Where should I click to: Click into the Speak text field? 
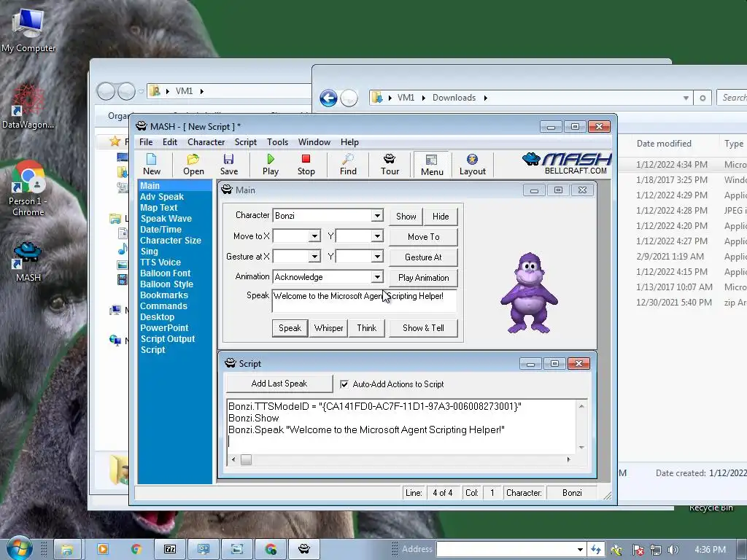pyautogui.click(x=365, y=300)
